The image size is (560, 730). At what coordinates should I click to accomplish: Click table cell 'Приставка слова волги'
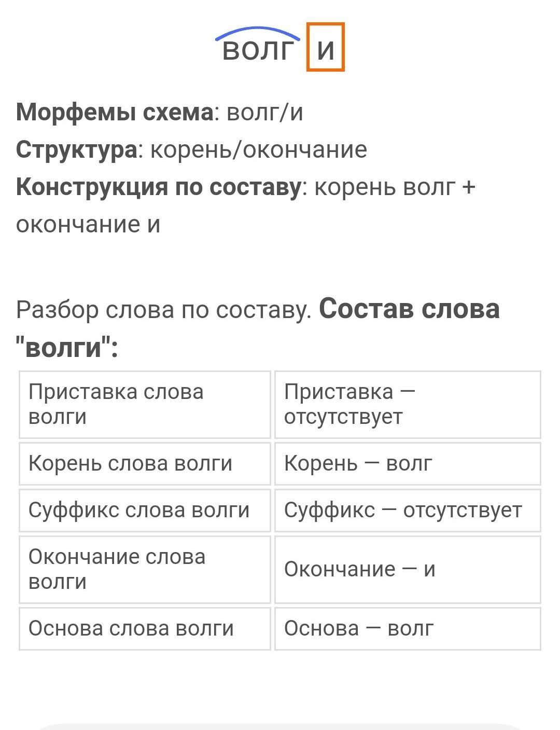point(145,405)
